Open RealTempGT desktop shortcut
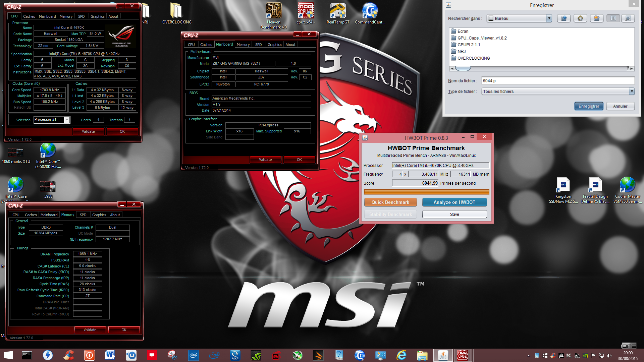The width and height of the screenshot is (644, 362). pos(338,13)
